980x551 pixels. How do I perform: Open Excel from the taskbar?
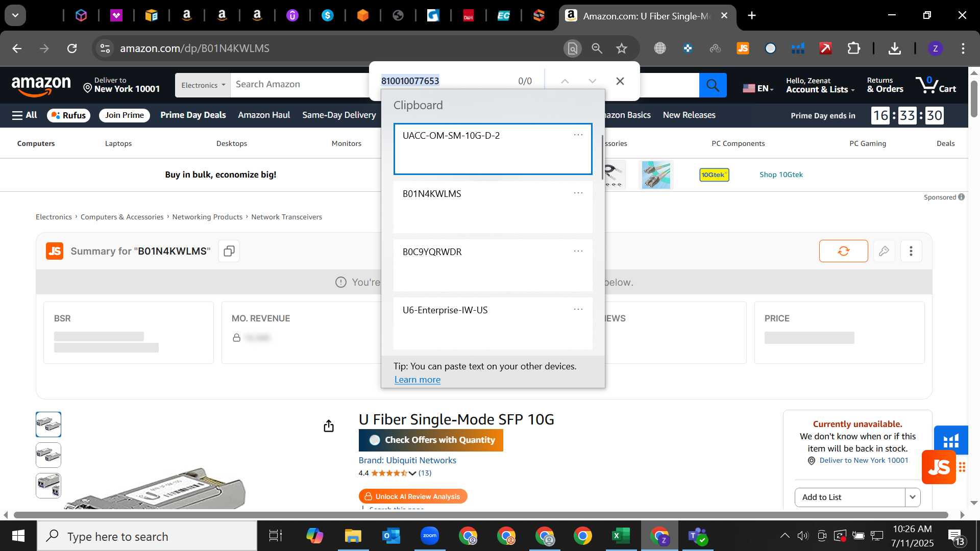click(x=621, y=536)
